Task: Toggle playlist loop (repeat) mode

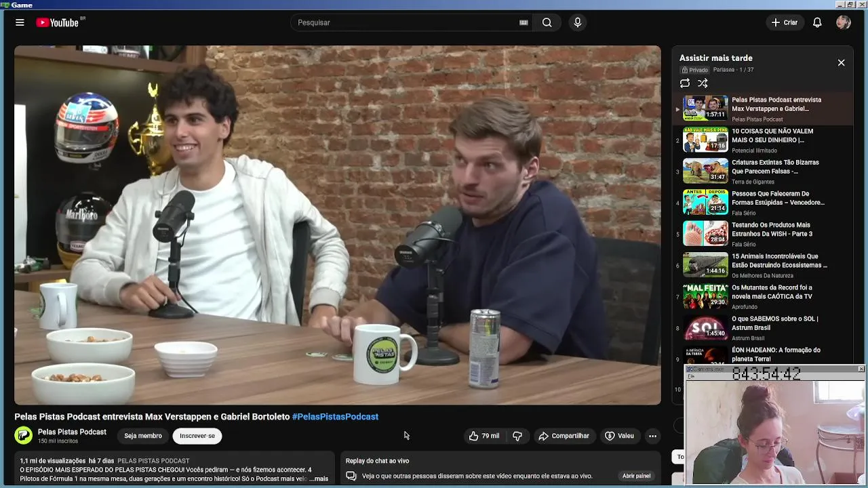Action: coord(685,83)
